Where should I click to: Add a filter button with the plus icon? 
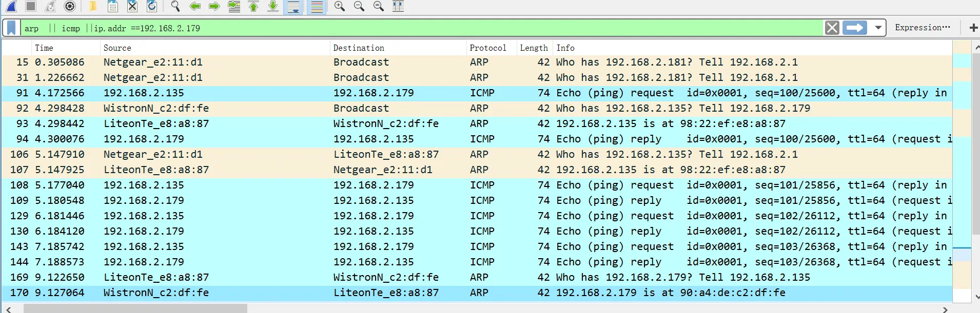tap(973, 28)
